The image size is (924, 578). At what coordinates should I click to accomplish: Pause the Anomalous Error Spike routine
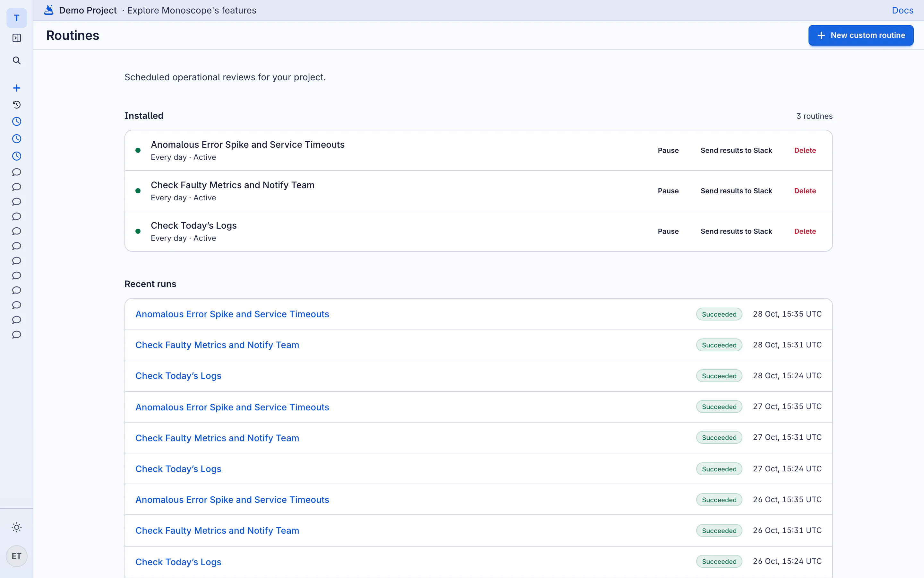[668, 150]
